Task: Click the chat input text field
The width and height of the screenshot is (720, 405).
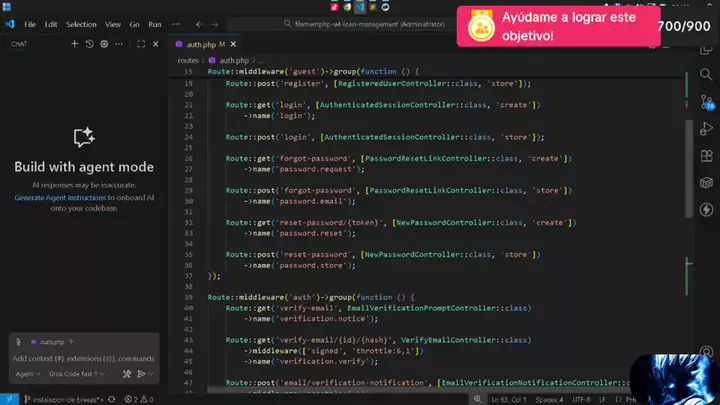Action: (83, 358)
